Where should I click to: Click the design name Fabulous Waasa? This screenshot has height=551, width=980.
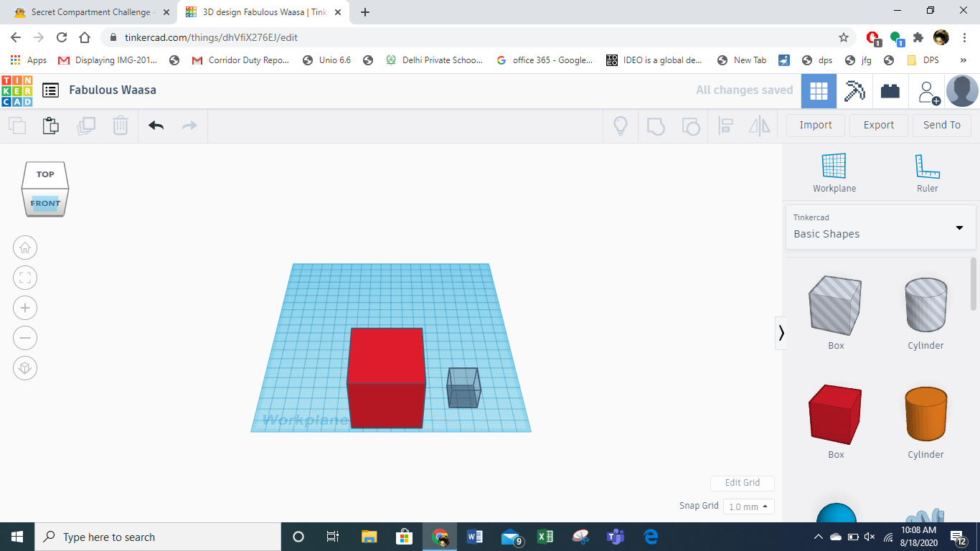113,90
